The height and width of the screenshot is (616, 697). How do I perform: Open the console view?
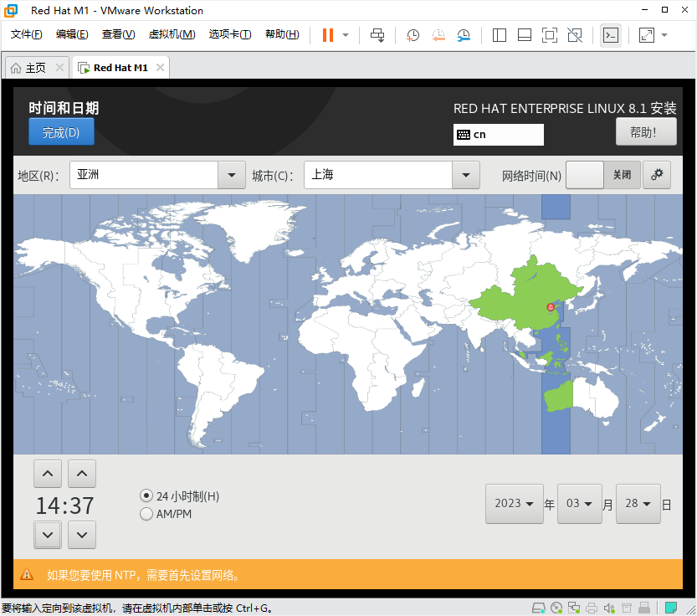(x=610, y=35)
